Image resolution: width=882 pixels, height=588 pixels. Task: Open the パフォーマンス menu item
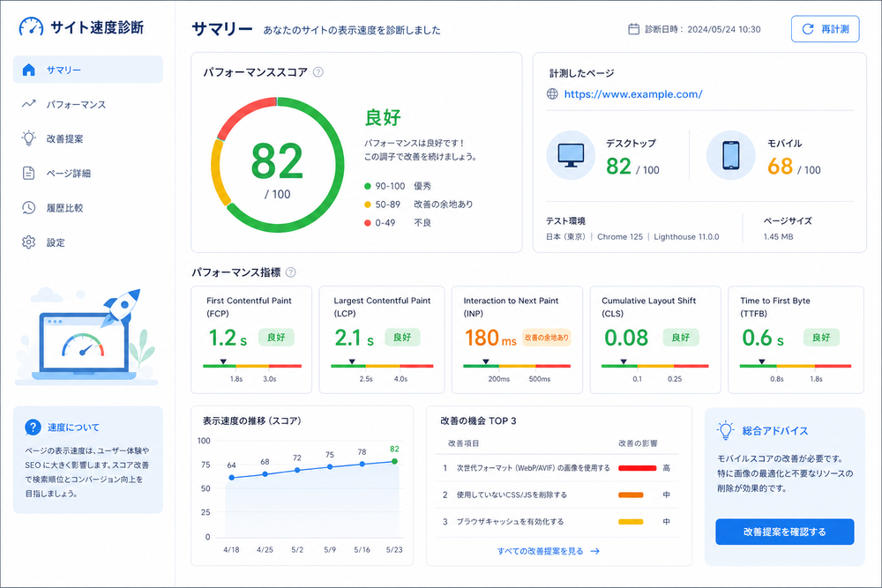click(x=87, y=104)
